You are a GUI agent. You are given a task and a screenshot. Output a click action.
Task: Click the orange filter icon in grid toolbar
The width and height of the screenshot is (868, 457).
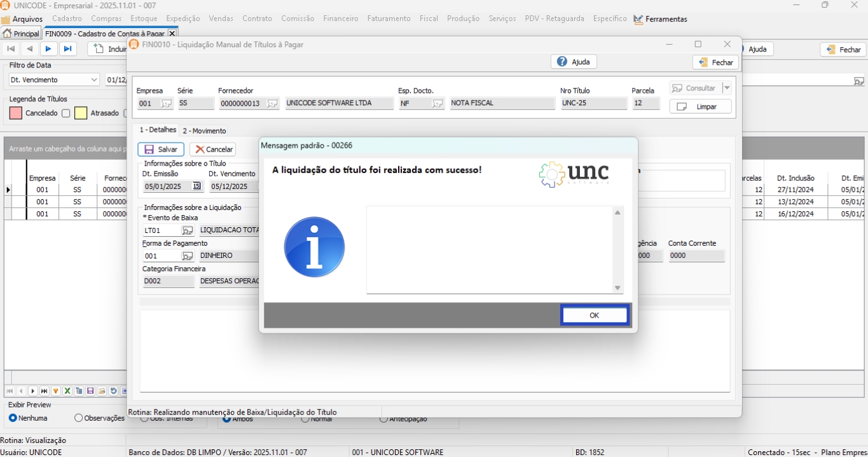click(x=56, y=391)
